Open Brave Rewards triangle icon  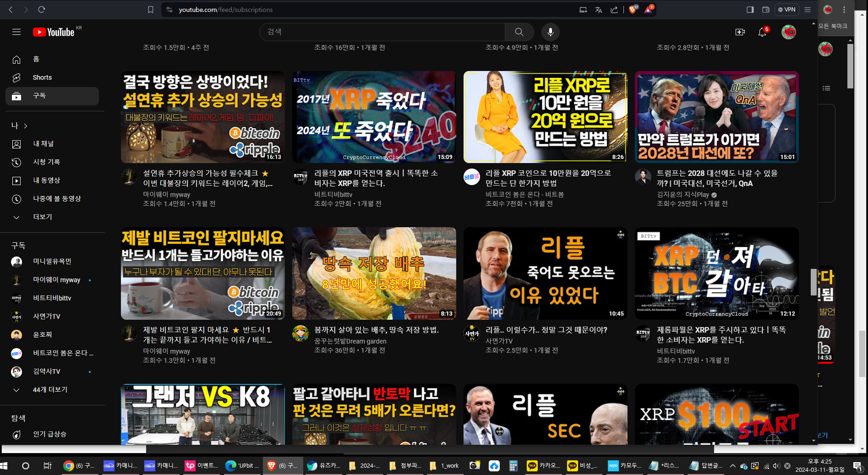click(649, 9)
